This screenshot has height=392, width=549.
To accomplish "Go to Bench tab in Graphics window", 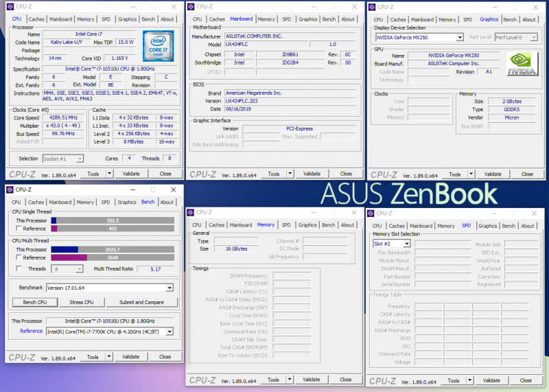I will 510,20.
